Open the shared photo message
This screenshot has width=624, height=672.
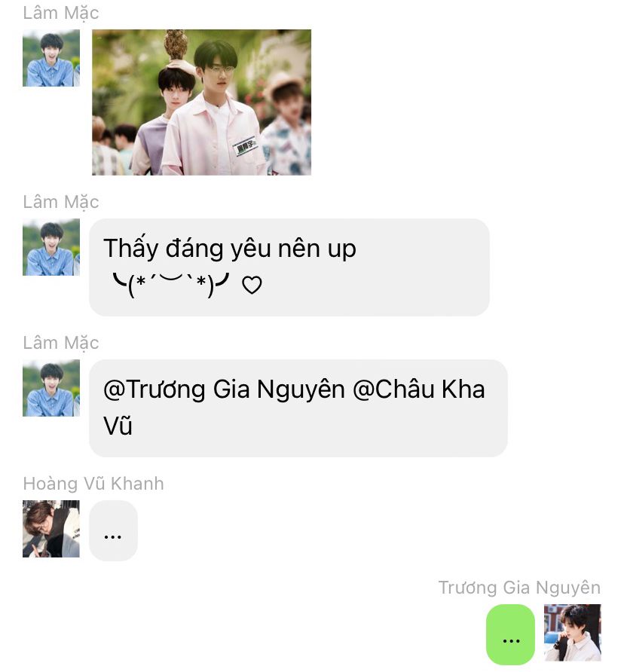[x=201, y=102]
